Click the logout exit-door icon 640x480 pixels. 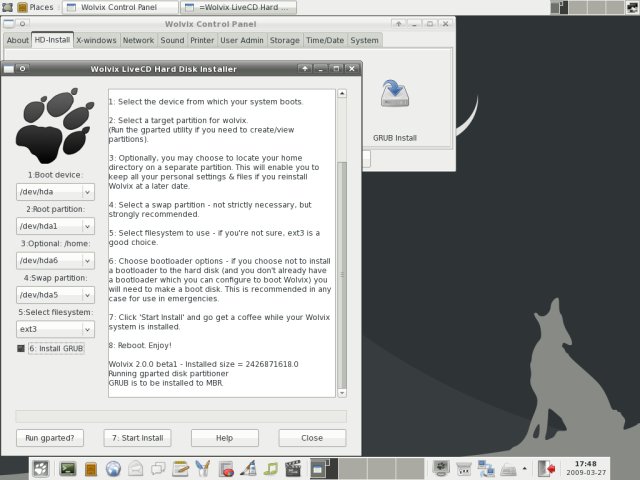coord(546,469)
